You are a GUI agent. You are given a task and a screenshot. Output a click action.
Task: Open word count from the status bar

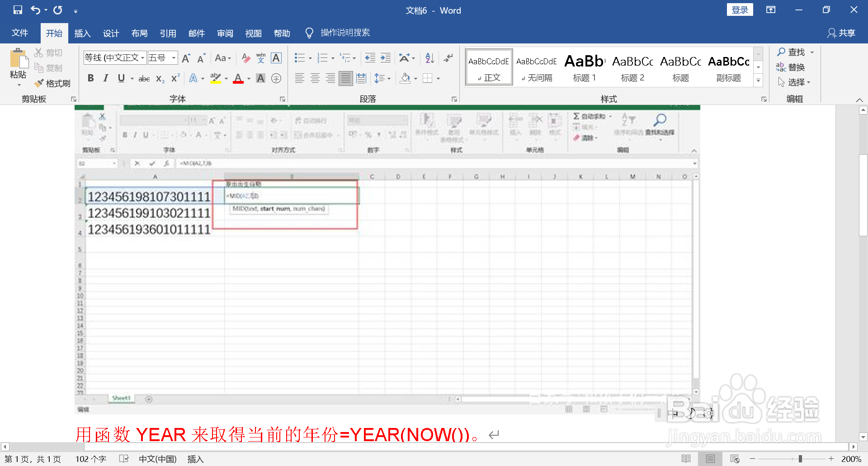90,459
